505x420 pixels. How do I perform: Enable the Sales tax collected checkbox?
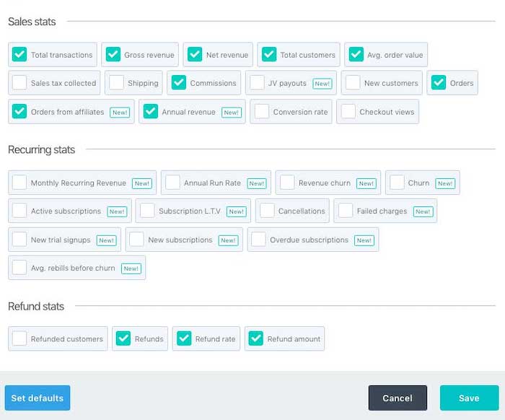(x=19, y=83)
